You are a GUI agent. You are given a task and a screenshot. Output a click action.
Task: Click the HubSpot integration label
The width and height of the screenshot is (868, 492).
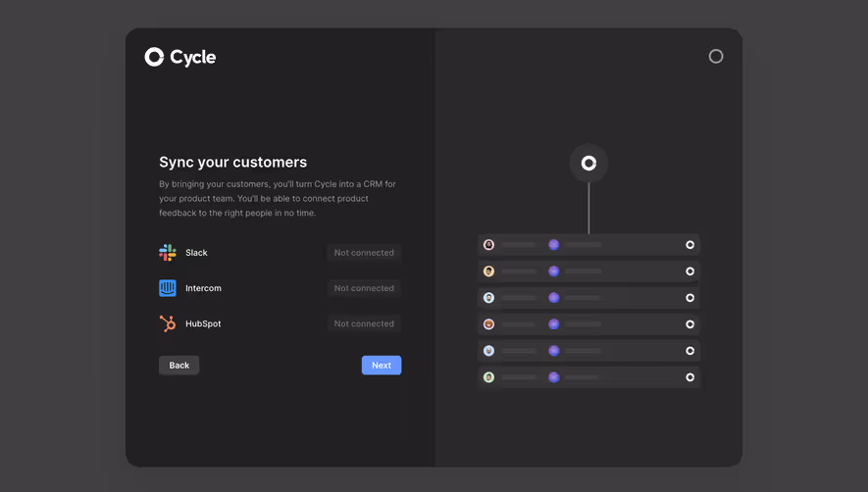point(203,323)
